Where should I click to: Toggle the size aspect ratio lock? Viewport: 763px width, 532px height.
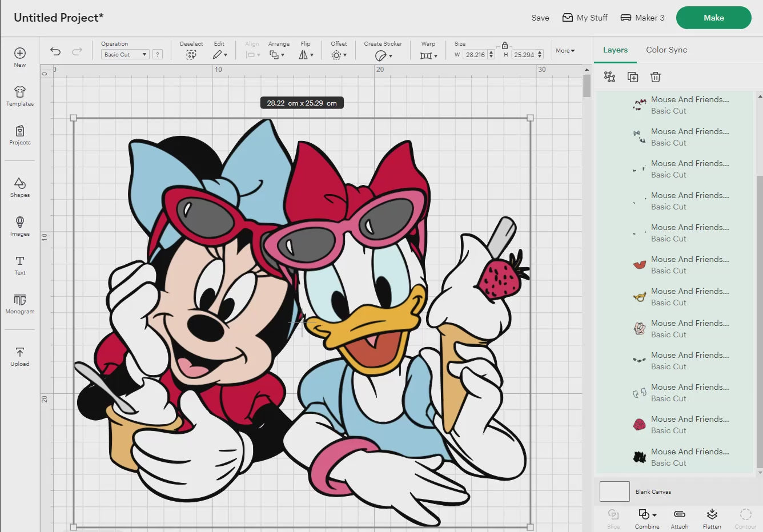(505, 45)
